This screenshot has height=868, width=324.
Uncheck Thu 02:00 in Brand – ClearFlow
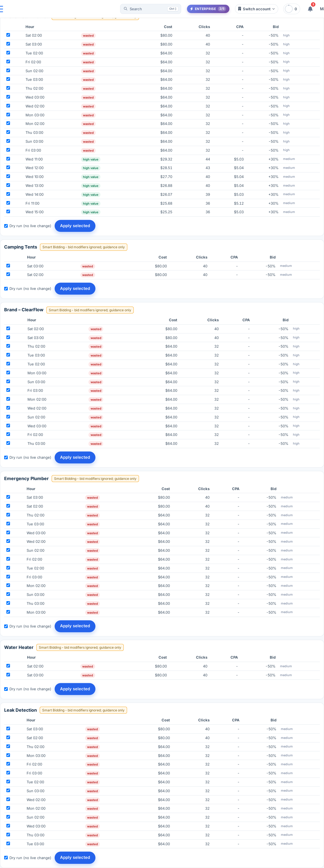coord(8,346)
